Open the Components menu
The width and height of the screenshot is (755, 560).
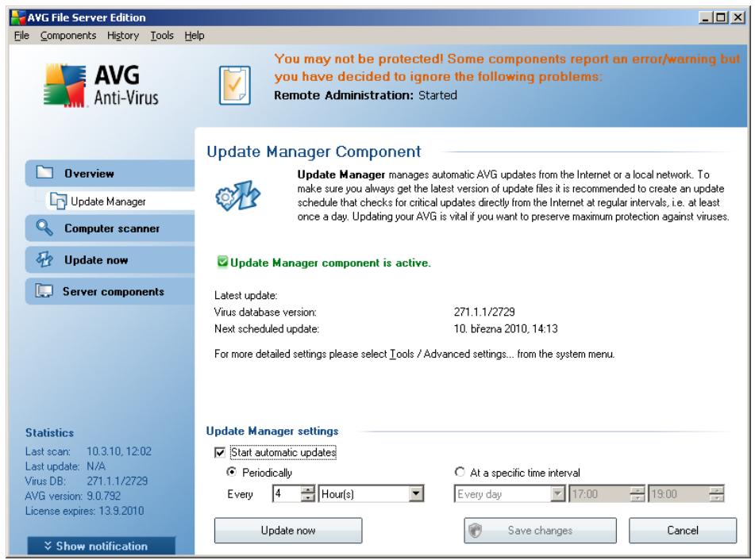click(68, 36)
